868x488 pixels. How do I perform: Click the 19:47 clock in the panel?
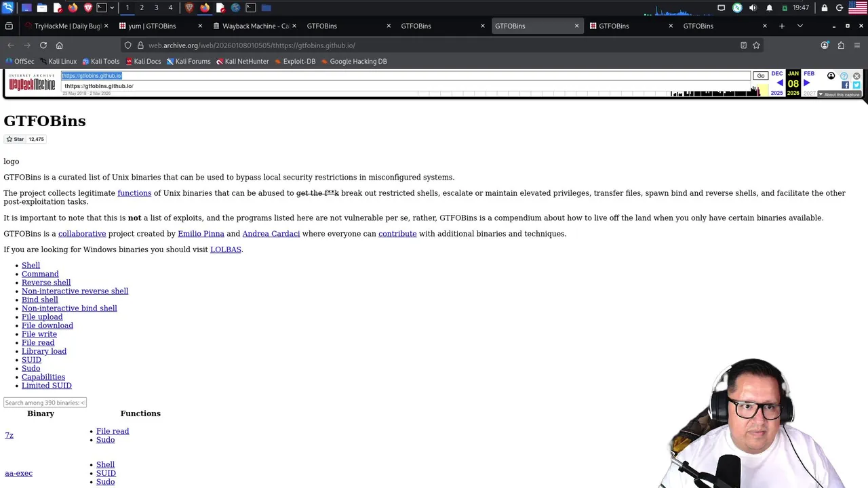[x=801, y=7]
